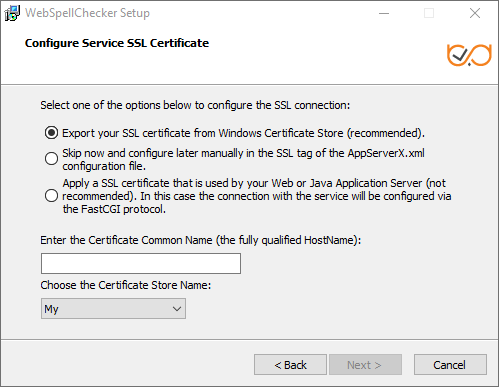Click the Enter the Certificate Common Name label
The height and width of the screenshot is (387, 499).
click(x=201, y=240)
